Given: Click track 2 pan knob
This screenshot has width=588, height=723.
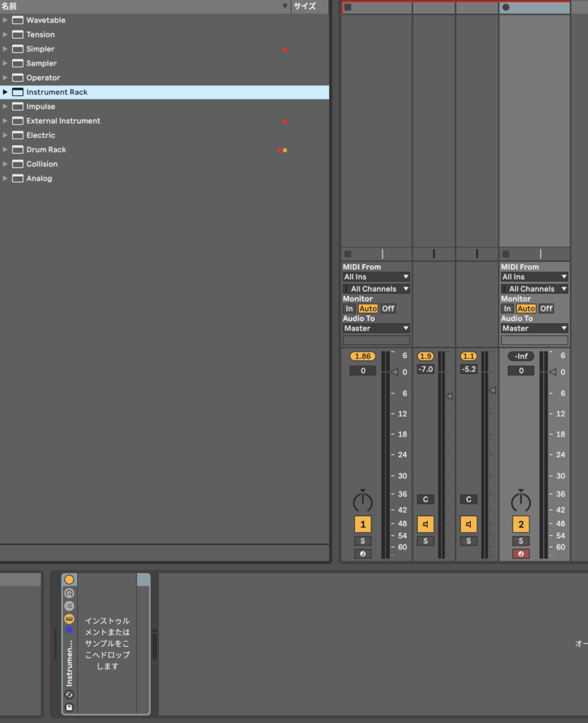Looking at the screenshot, I should [520, 501].
